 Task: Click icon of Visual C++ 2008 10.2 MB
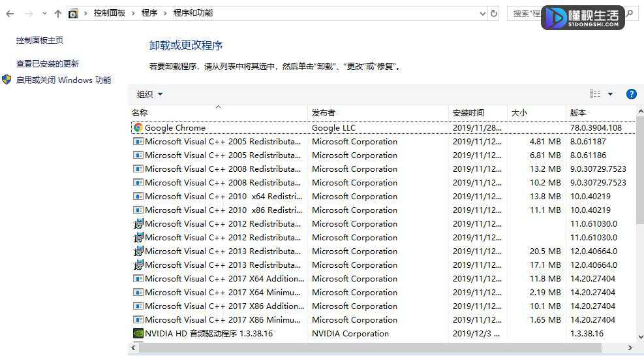coord(138,182)
